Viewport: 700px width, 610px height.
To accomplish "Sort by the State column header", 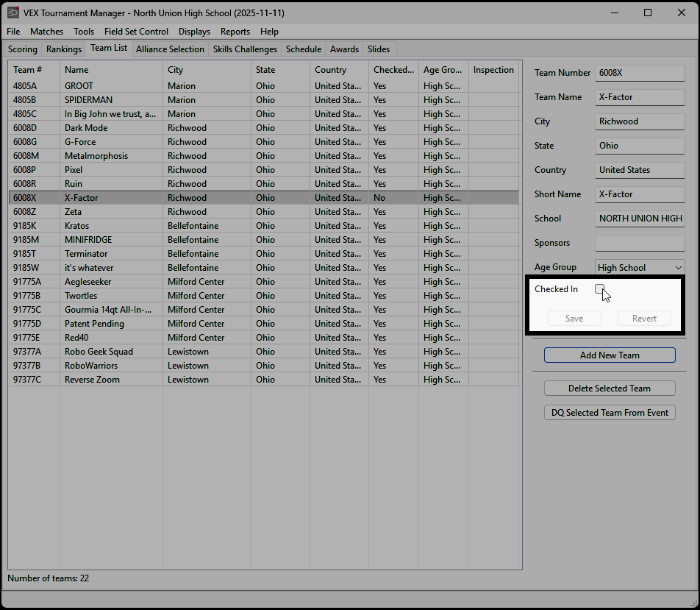I will coord(280,70).
